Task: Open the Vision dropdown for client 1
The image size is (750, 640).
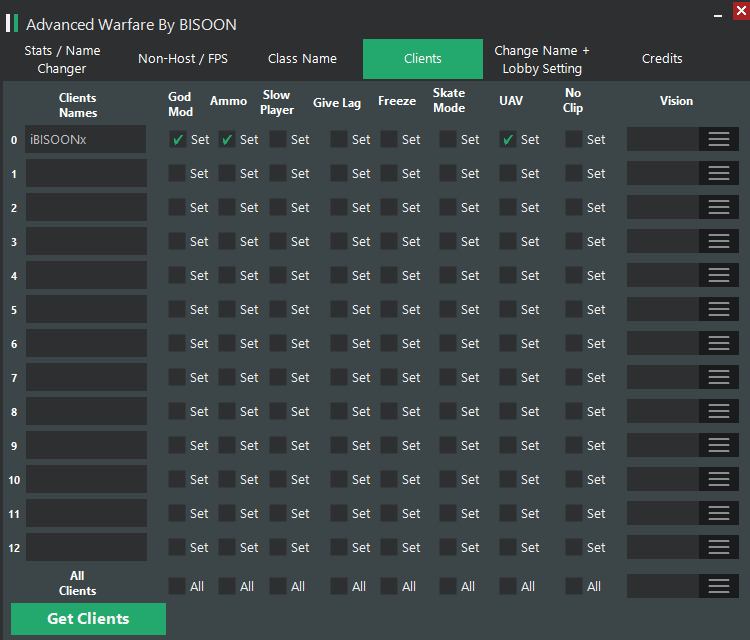Action: [718, 173]
